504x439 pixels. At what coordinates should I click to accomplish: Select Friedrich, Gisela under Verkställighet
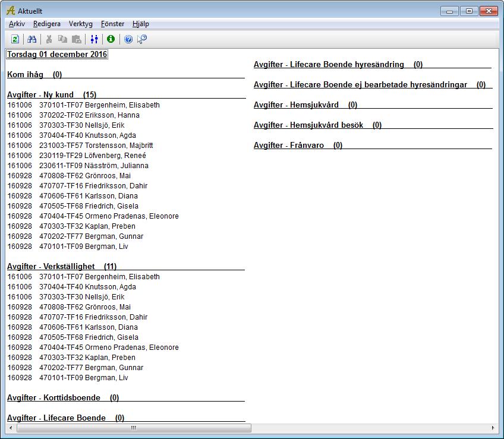(x=73, y=337)
